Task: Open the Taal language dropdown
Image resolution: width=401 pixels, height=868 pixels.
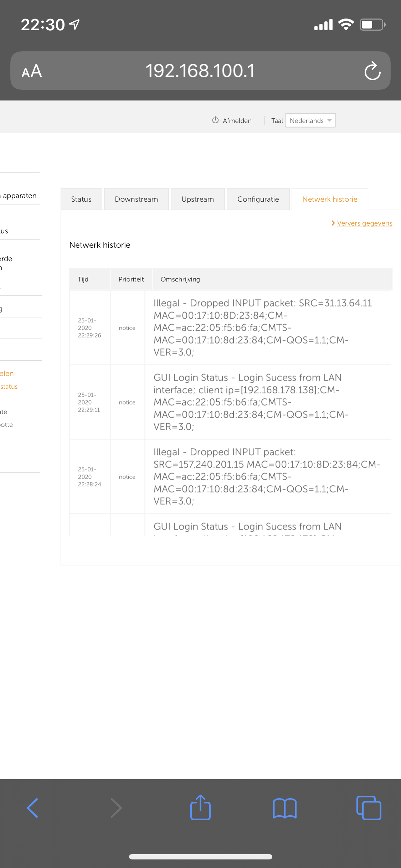Action: (x=310, y=120)
